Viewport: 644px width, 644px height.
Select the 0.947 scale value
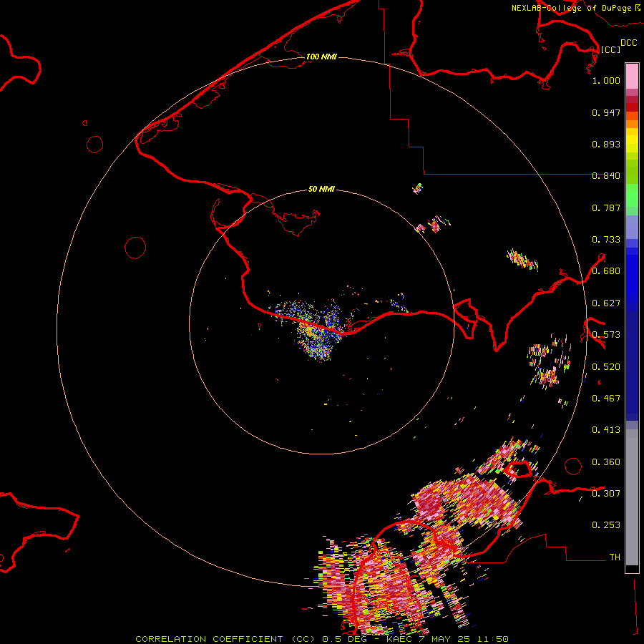(606, 112)
